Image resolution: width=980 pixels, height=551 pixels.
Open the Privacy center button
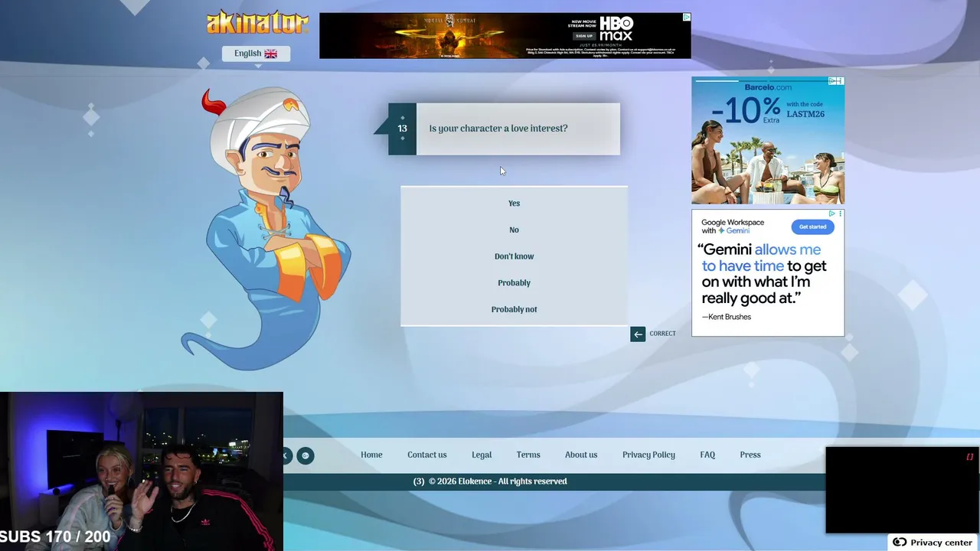933,543
